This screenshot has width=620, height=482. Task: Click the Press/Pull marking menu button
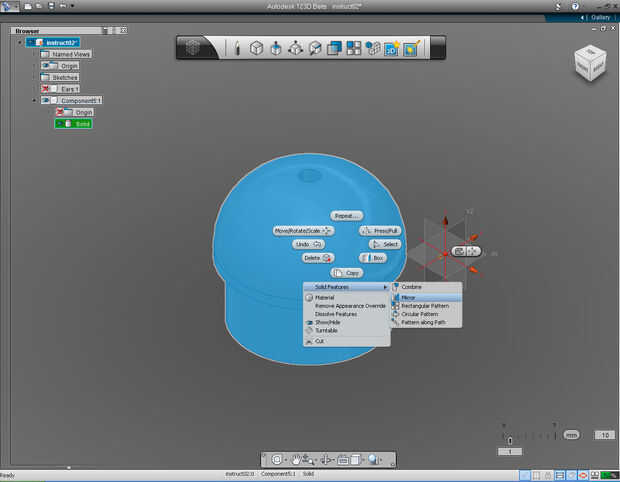pyautogui.click(x=380, y=230)
